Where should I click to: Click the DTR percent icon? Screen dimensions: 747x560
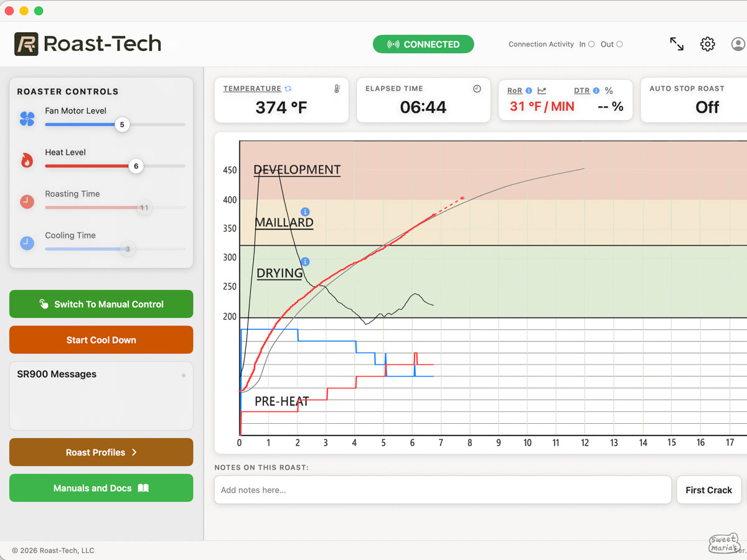click(x=609, y=91)
